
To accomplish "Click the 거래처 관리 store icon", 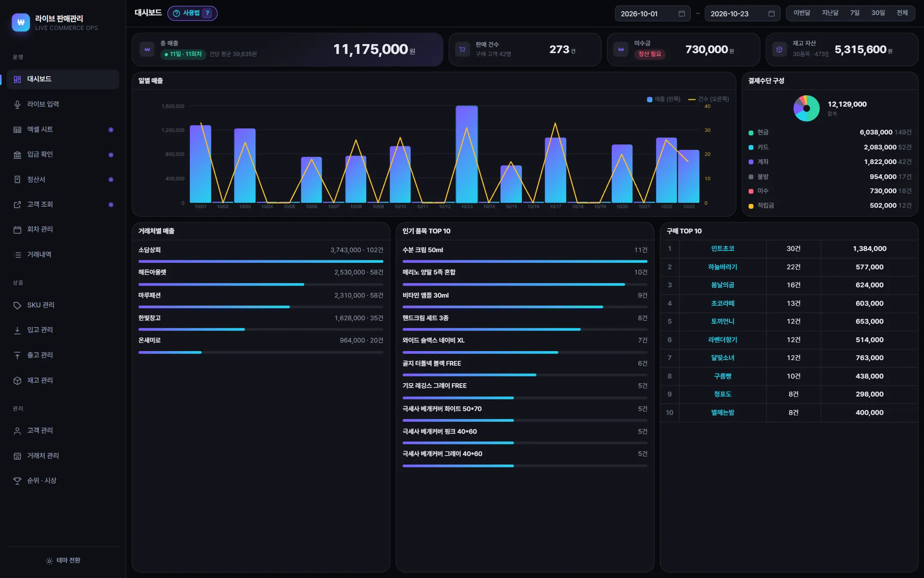I will coord(17,456).
